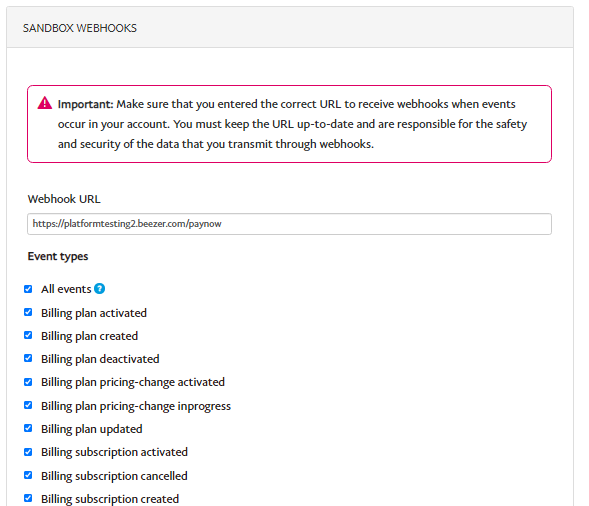Toggle Billing plan pricing-change activated checkbox

(28, 382)
